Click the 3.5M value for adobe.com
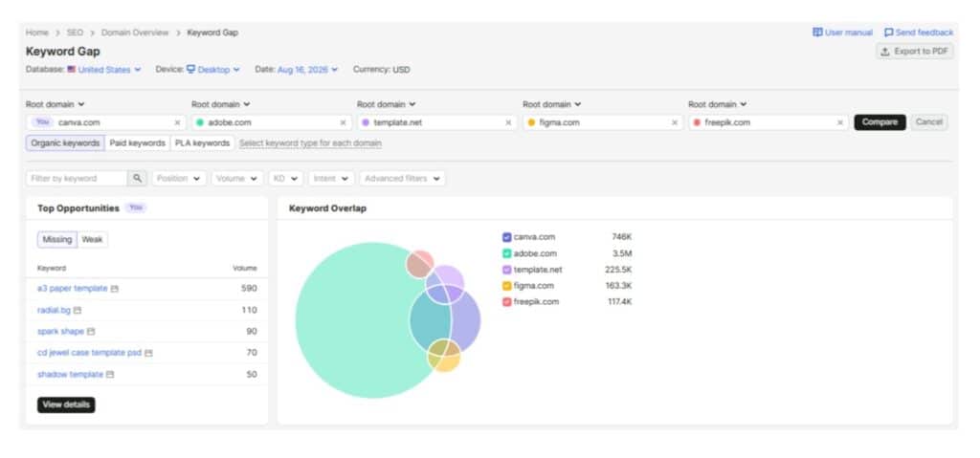 (x=622, y=253)
